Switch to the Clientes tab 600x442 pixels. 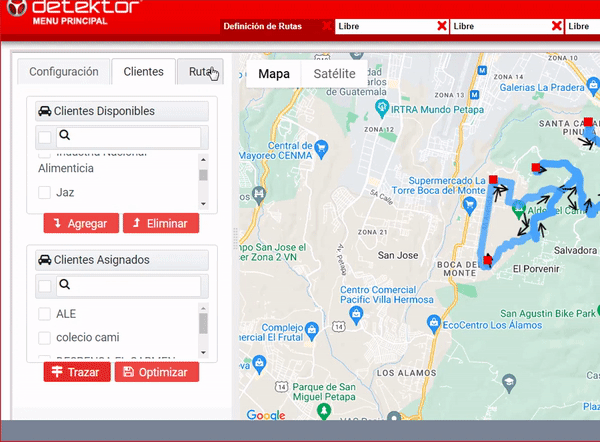tap(143, 72)
